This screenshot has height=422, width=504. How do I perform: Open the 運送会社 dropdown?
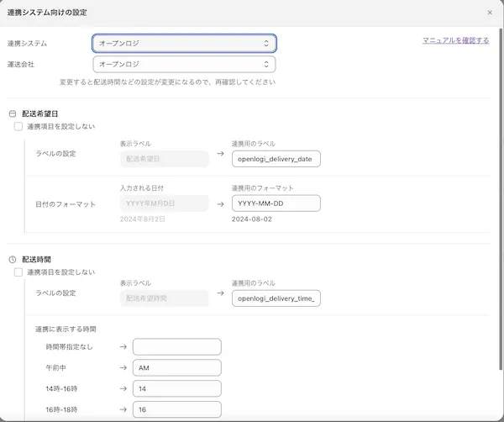[x=184, y=64]
